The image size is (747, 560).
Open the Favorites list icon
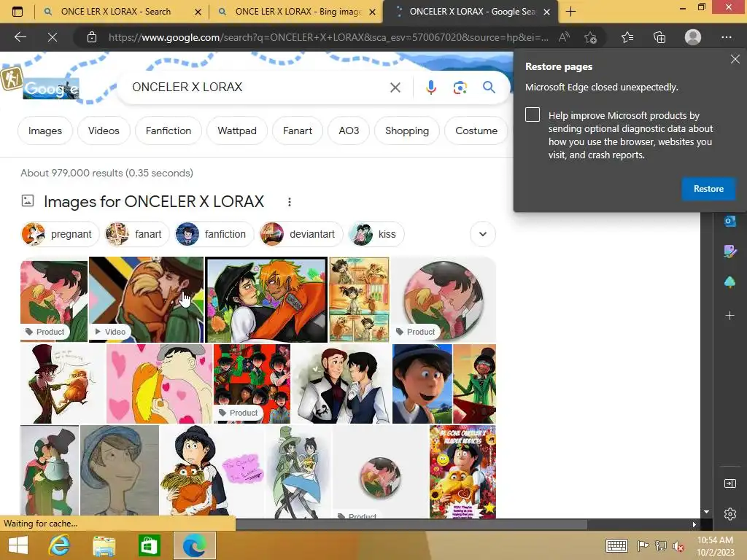(627, 37)
